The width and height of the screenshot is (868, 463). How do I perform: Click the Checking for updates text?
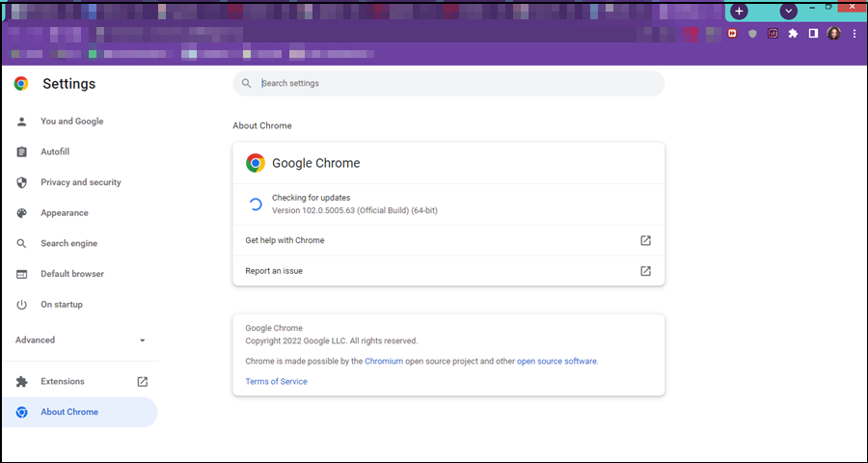pyautogui.click(x=312, y=198)
